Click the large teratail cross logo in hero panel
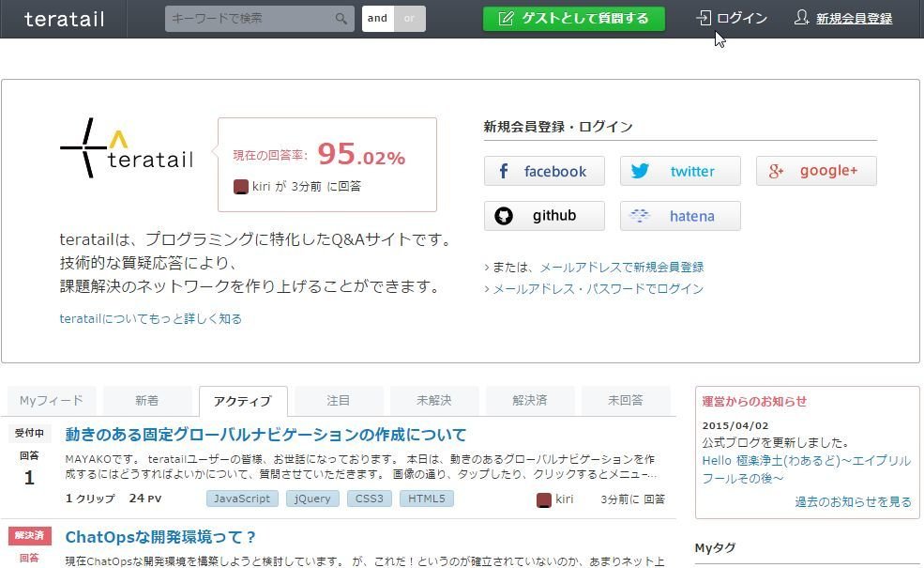Screen dimensions: 924x568 [127, 148]
